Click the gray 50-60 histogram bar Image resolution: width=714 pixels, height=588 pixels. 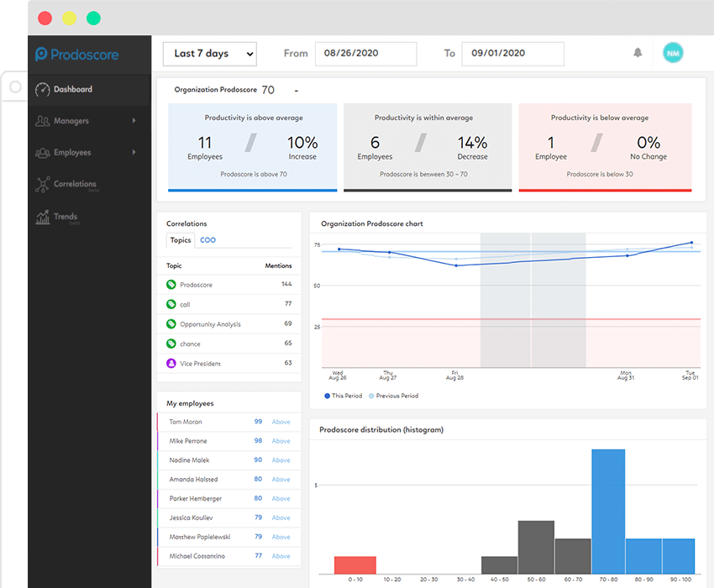click(536, 548)
